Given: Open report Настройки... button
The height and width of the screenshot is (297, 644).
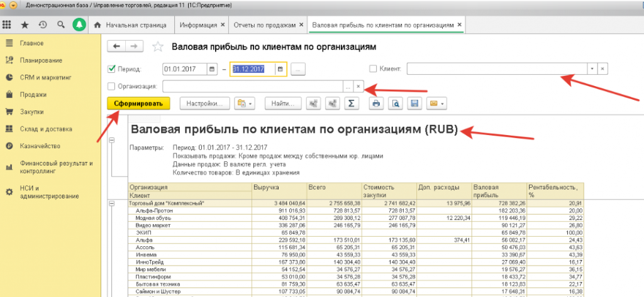Looking at the screenshot, I should pos(205,104).
